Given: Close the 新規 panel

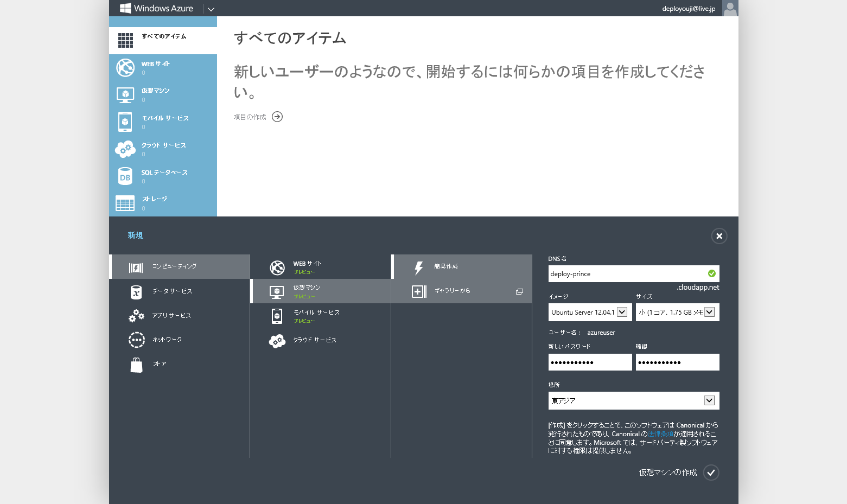Looking at the screenshot, I should tap(719, 236).
